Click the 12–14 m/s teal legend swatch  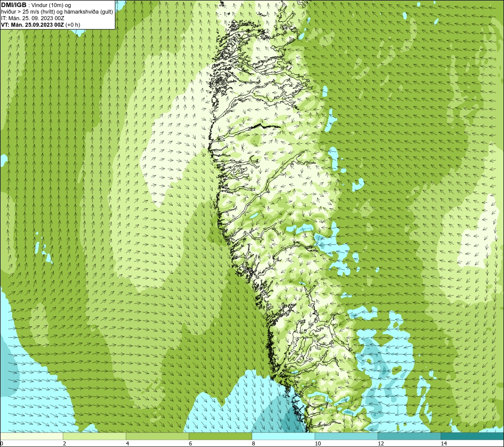(409, 436)
